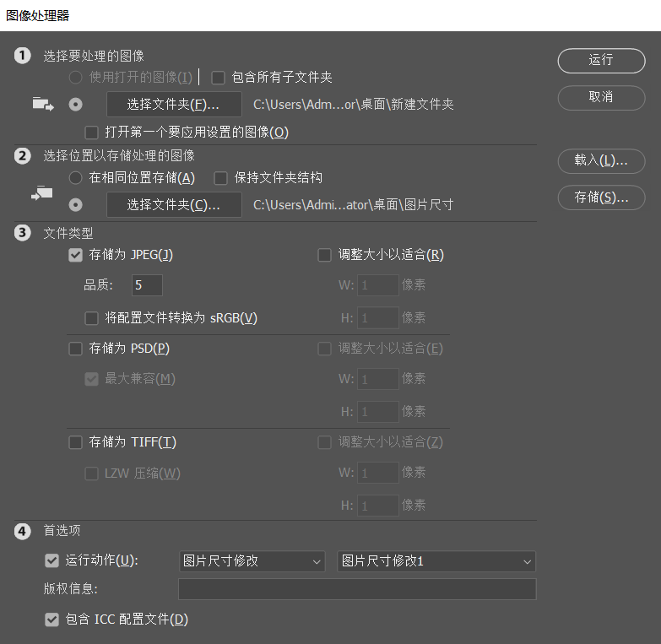
Task: Click the 取消 button
Action: [601, 97]
